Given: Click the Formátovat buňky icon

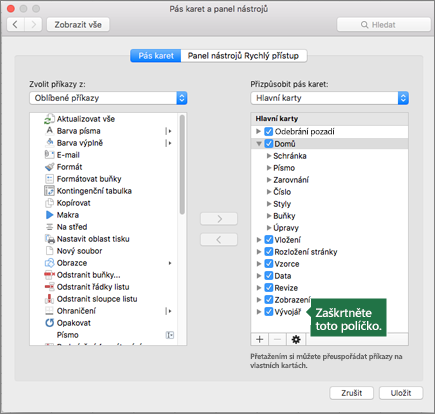Looking at the screenshot, I should [x=49, y=179].
